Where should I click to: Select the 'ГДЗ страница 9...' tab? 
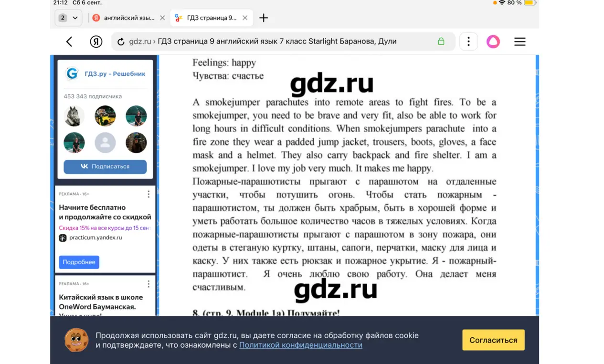click(x=212, y=18)
